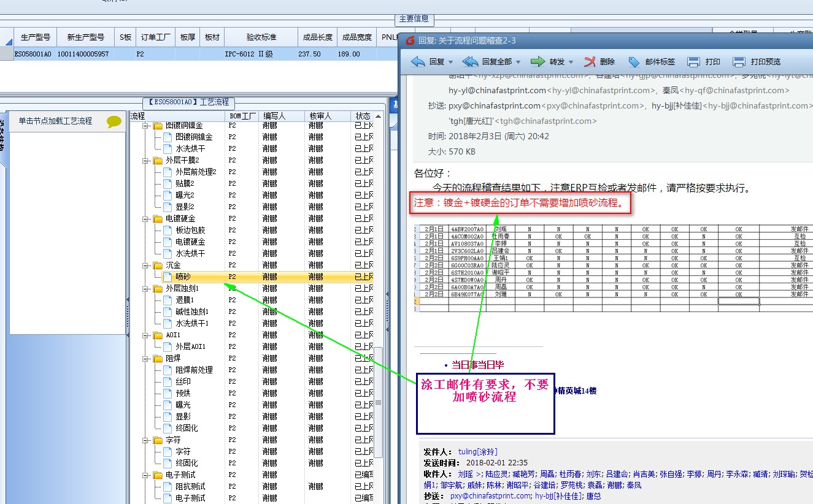Viewport: 813px width, 504px height.
Task: Click the 验收标准 column header
Action: (x=261, y=37)
